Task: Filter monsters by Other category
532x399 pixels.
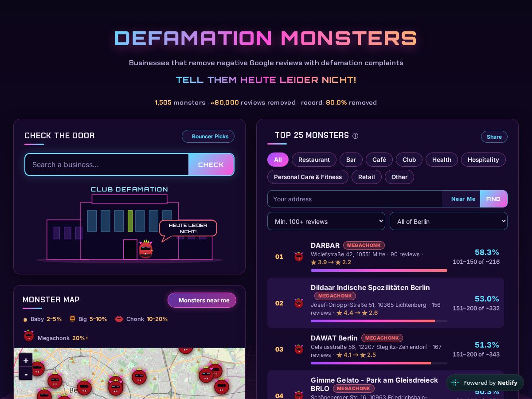Action: coord(399,177)
